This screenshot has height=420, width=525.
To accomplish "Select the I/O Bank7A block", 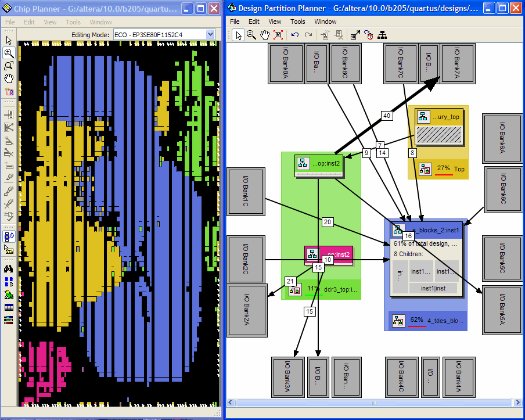I will [458, 63].
